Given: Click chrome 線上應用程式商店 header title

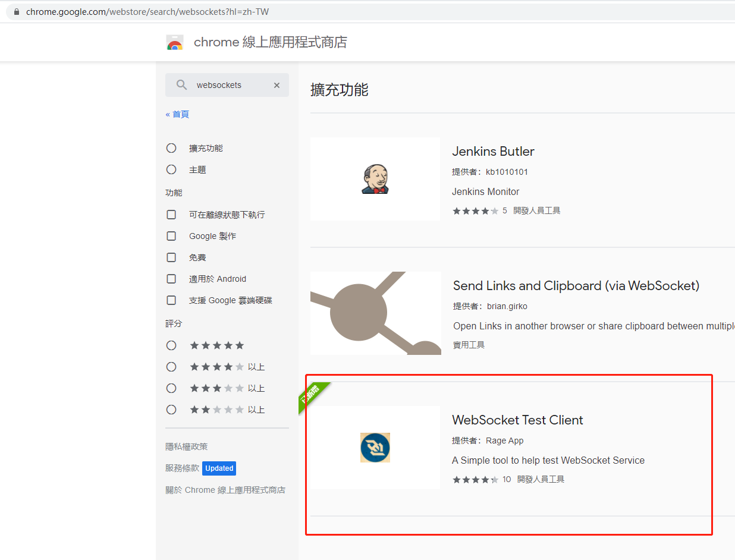Looking at the screenshot, I should (x=271, y=43).
